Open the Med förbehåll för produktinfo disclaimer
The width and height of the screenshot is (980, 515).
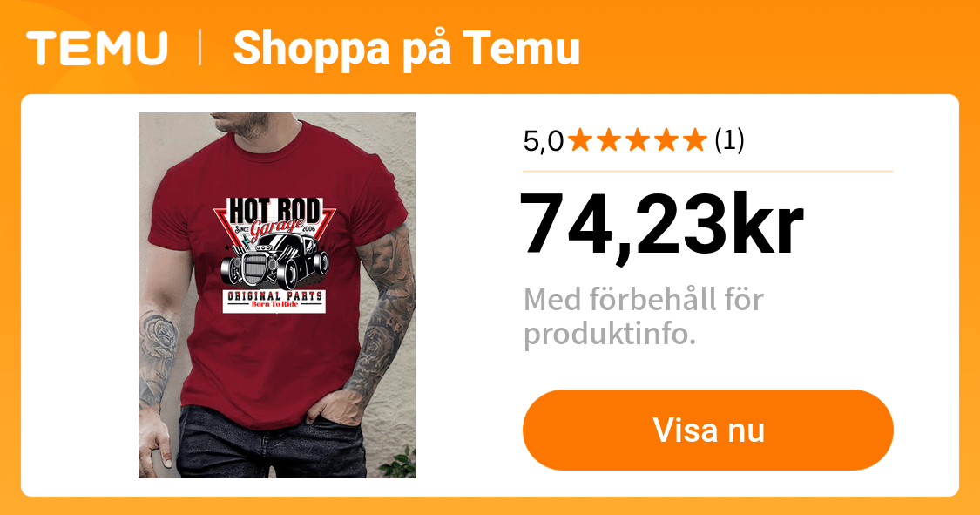point(643,317)
